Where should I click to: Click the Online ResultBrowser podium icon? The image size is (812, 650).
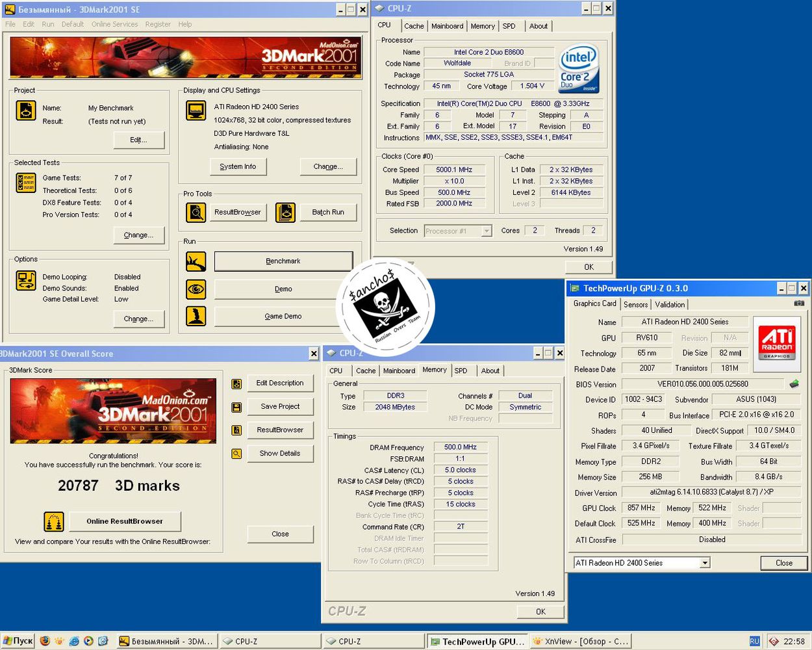coord(54,521)
